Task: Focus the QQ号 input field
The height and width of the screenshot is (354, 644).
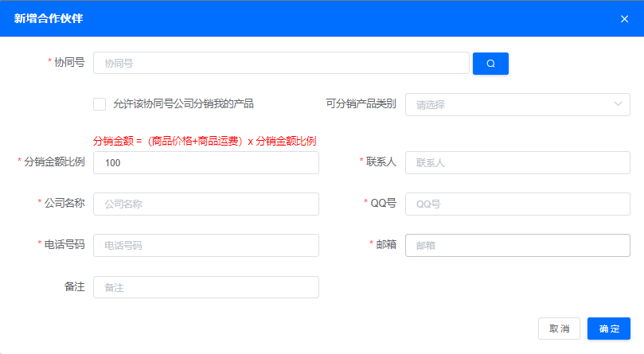Action: [517, 204]
